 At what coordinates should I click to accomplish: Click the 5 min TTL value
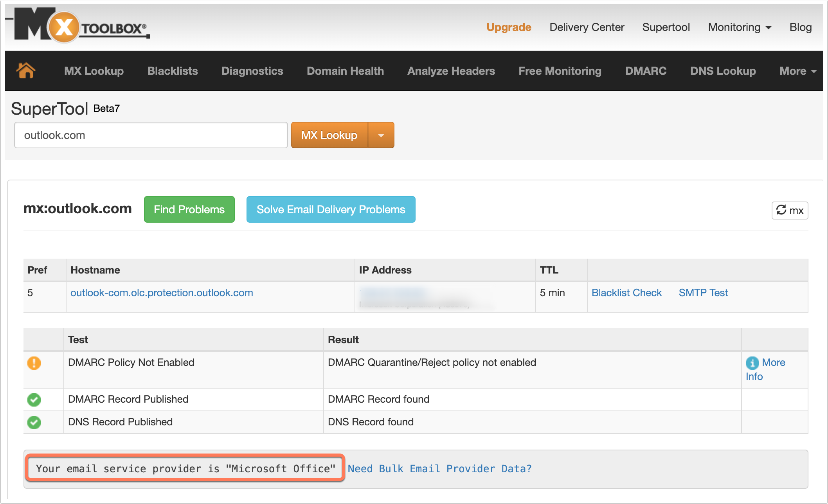coord(552,293)
